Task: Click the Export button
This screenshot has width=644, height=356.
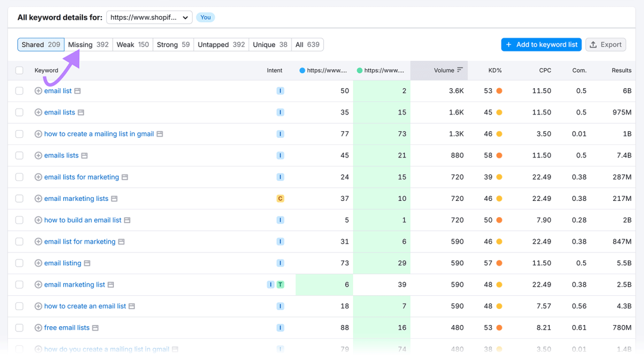Action: click(605, 45)
